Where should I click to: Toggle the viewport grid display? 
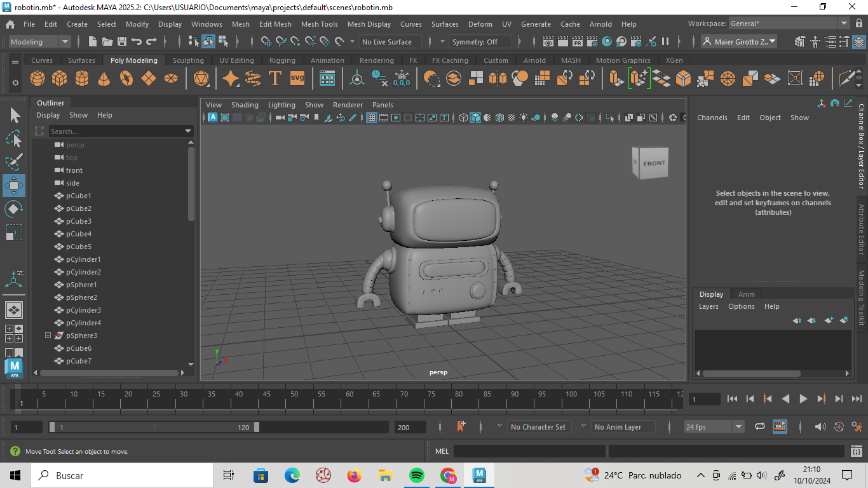pyautogui.click(x=372, y=118)
